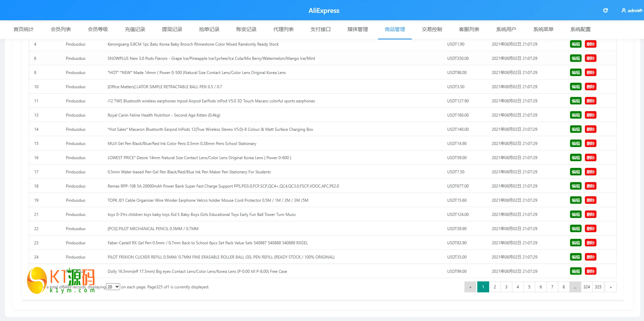Edit the Dolly 16.5mm contact lens row

[576, 271]
